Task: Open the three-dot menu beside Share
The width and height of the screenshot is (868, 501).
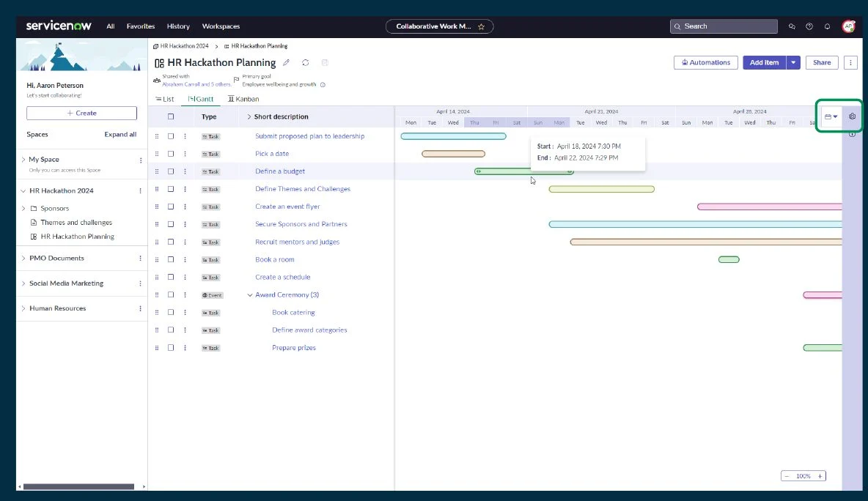Action: (x=851, y=62)
